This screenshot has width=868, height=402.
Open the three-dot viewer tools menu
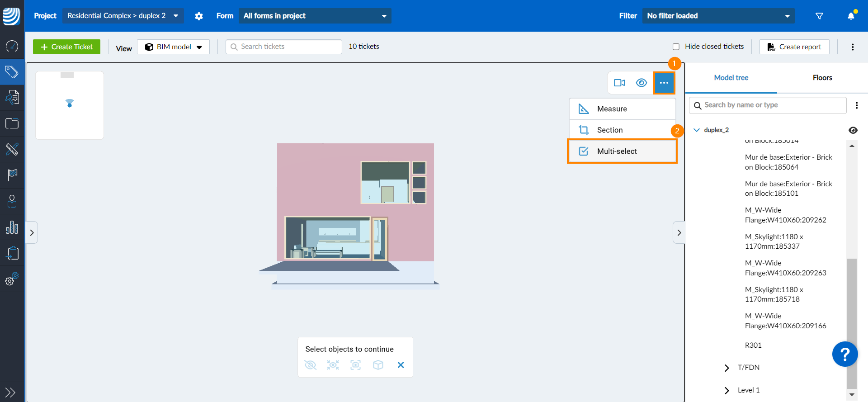pyautogui.click(x=664, y=83)
